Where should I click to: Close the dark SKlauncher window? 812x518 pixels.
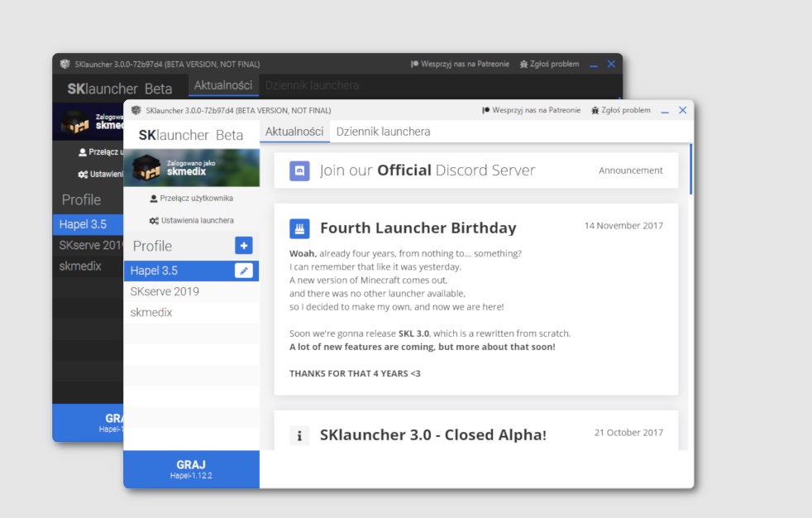pos(611,65)
